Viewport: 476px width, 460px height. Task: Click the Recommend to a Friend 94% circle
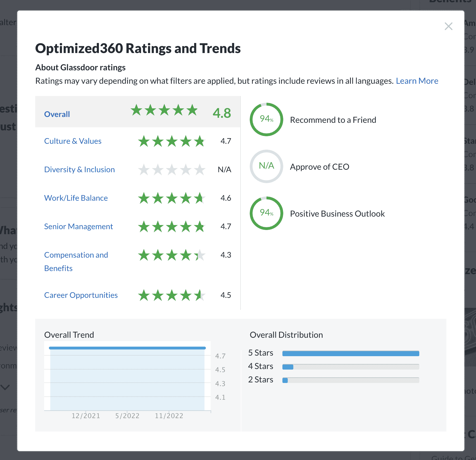(266, 119)
